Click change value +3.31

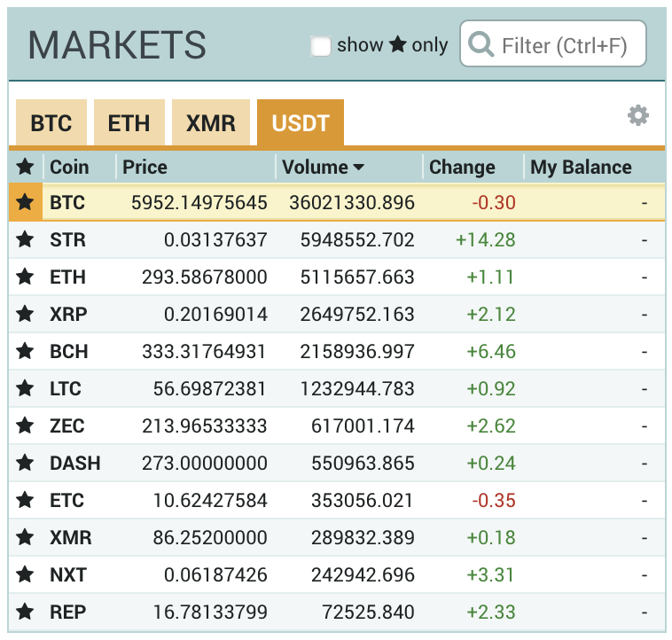tap(490, 575)
